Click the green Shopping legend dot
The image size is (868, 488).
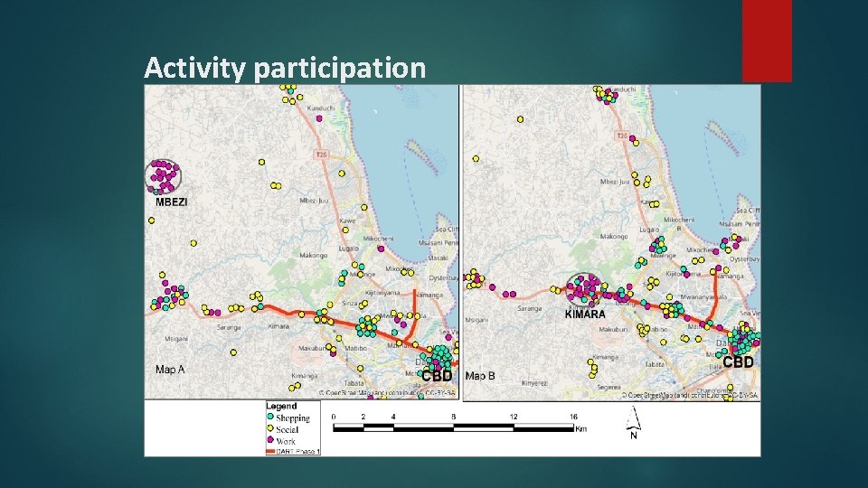(270, 417)
